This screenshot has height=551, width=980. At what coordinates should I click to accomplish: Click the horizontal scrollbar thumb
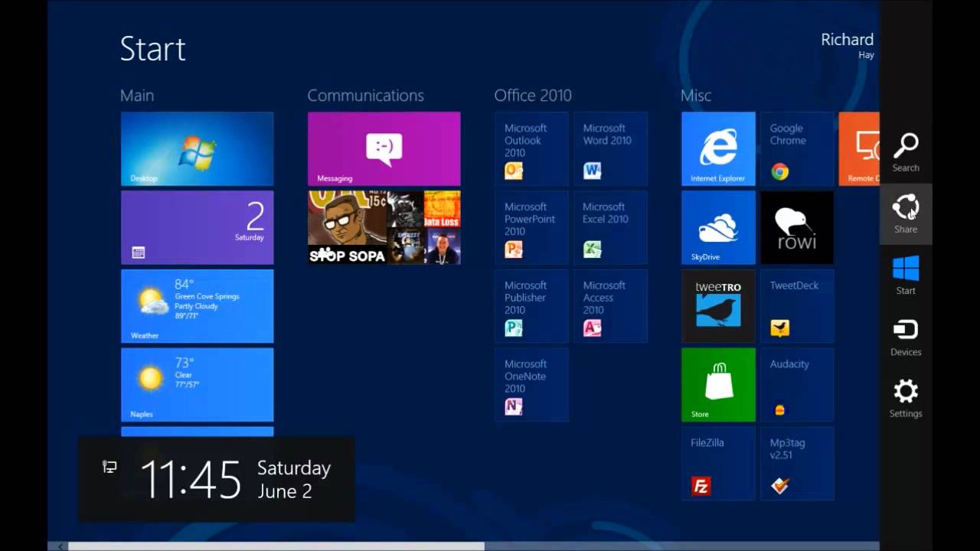tap(276, 546)
